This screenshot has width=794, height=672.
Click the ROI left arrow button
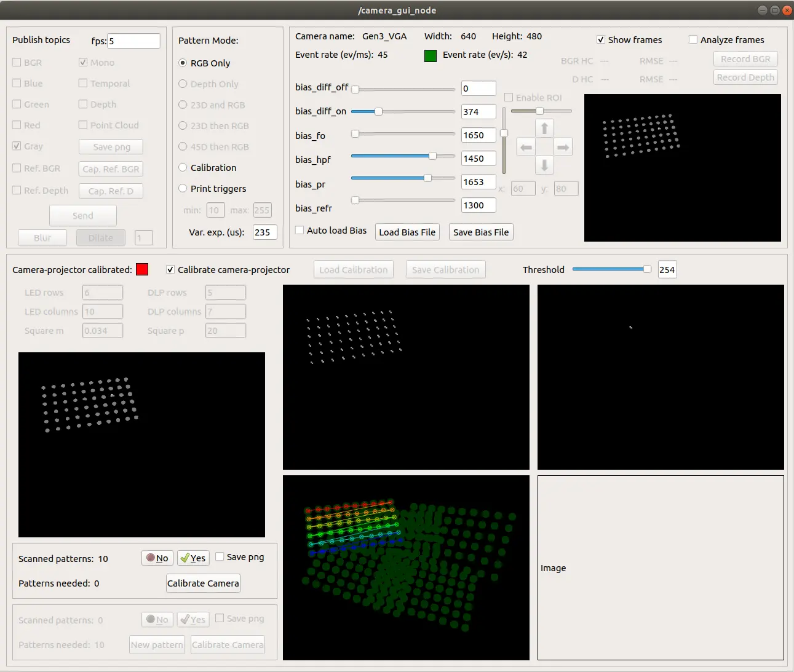(526, 147)
